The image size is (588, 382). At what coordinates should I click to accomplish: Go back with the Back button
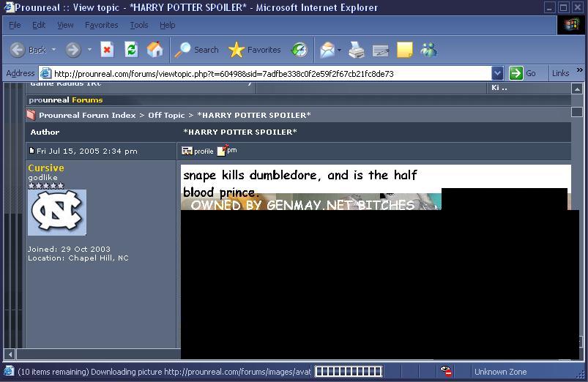click(x=27, y=50)
